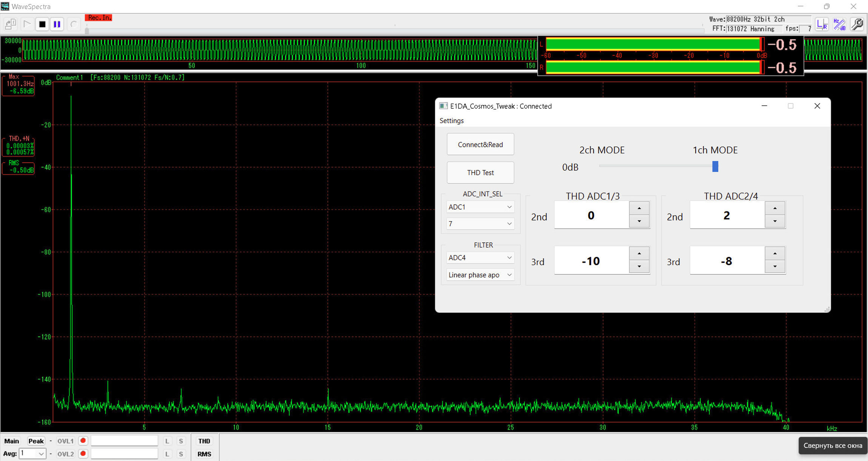Toggle the Peak hold button
868x461 pixels.
(x=36, y=441)
